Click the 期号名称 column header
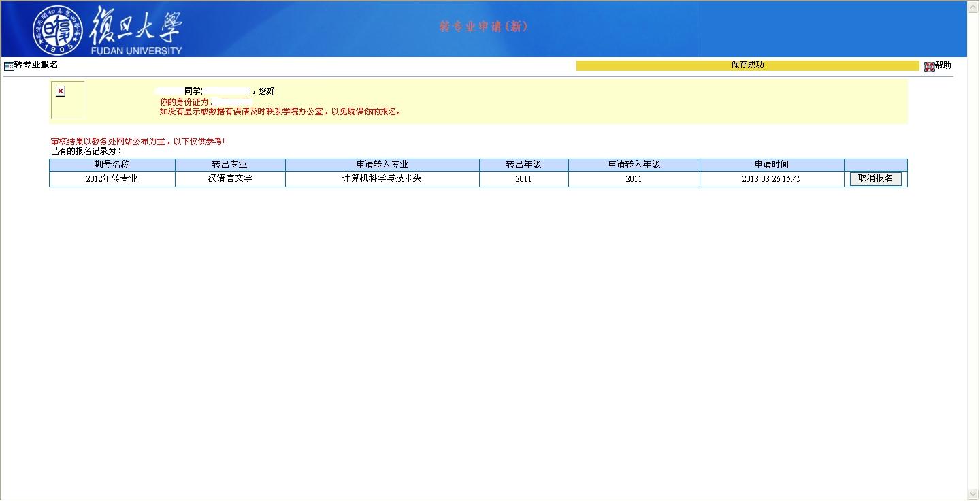This screenshot has width=980, height=501. click(112, 165)
